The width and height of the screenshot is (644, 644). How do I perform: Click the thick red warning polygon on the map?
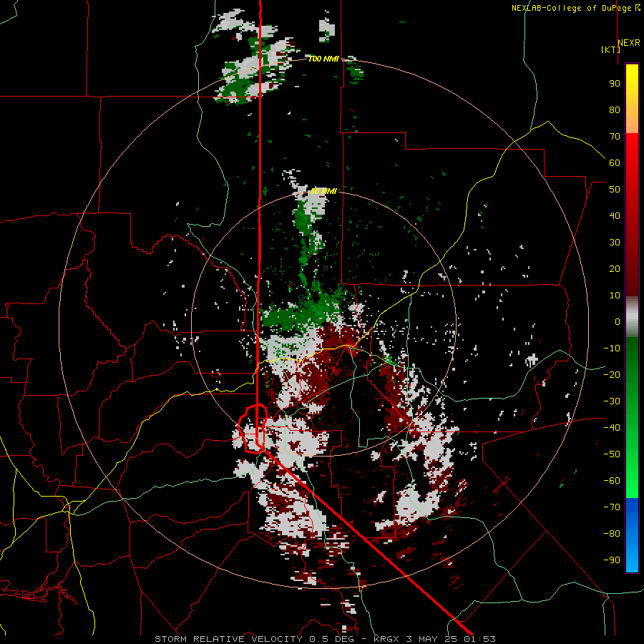253,429
